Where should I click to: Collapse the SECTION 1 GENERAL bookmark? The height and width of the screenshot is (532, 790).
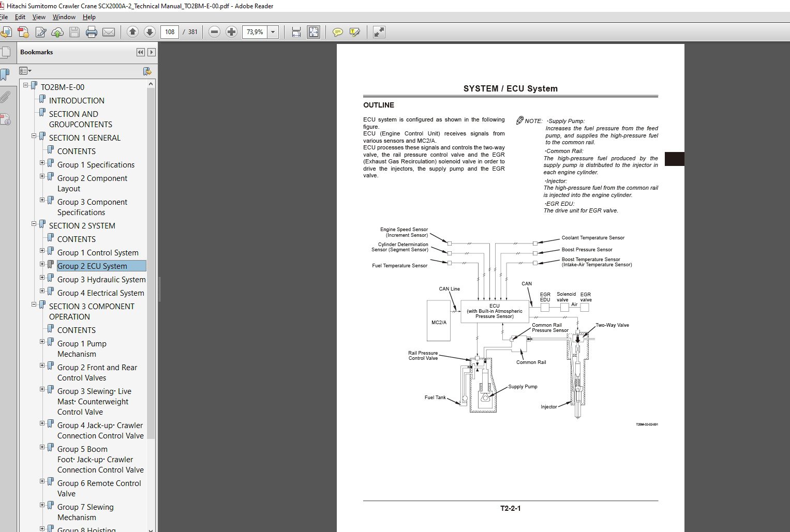point(34,136)
